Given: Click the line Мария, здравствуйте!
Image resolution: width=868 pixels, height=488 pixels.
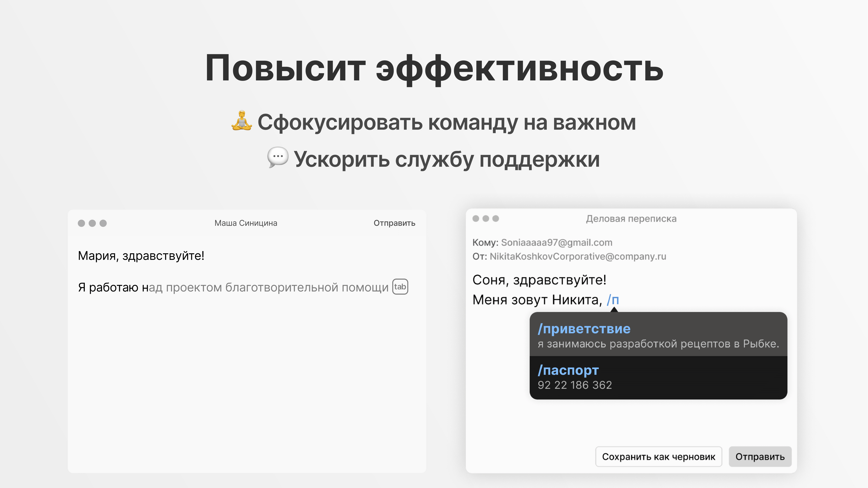Looking at the screenshot, I should click(x=141, y=256).
